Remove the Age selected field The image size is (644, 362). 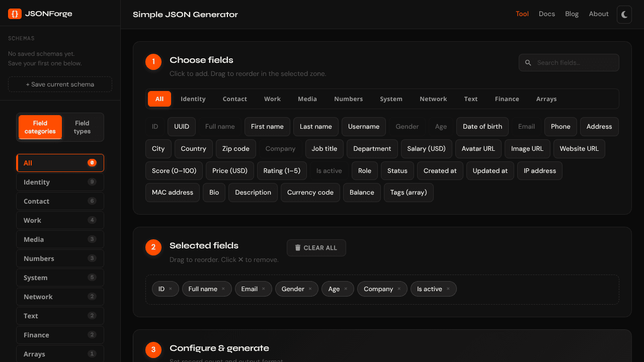pos(346,289)
